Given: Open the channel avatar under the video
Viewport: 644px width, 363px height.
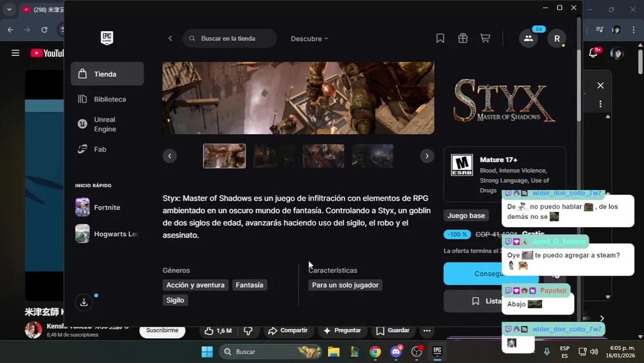Looking at the screenshot, I should pyautogui.click(x=33, y=330).
